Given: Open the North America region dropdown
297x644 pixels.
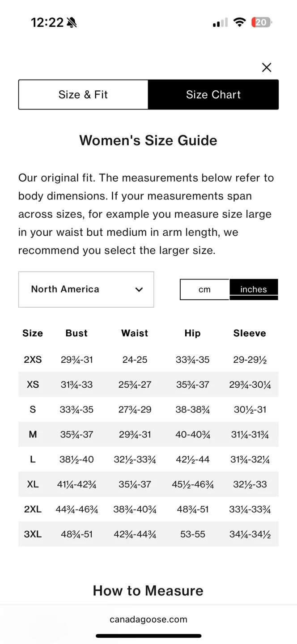Looking at the screenshot, I should (86, 289).
